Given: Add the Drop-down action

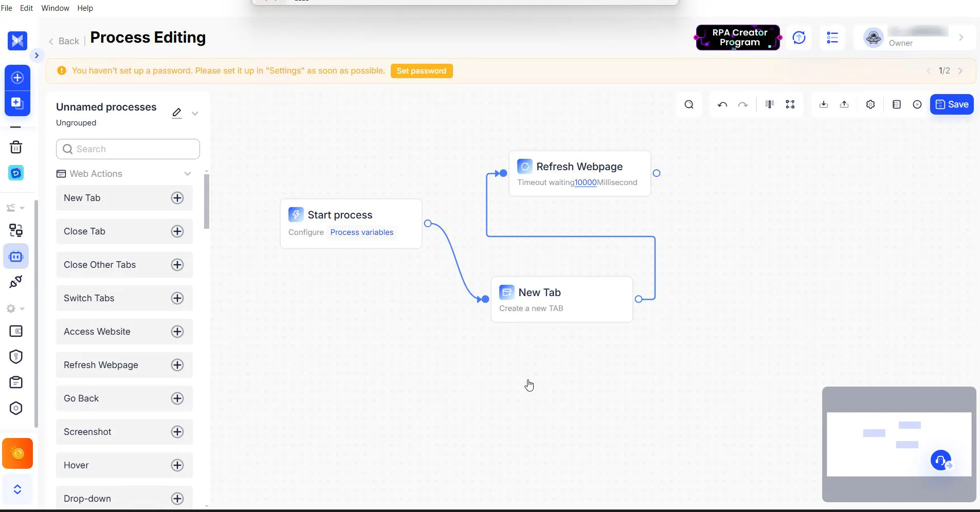Looking at the screenshot, I should tap(177, 499).
